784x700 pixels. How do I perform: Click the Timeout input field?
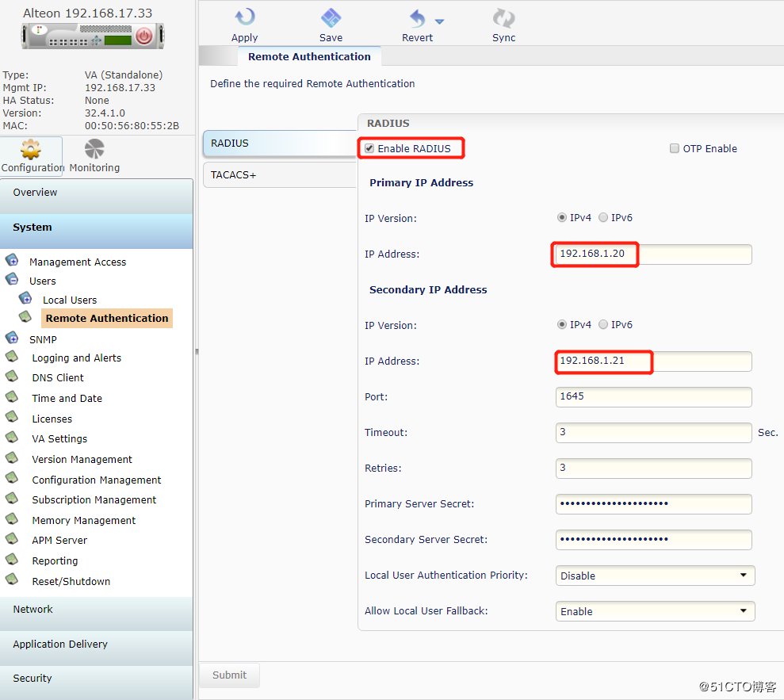[x=653, y=433]
